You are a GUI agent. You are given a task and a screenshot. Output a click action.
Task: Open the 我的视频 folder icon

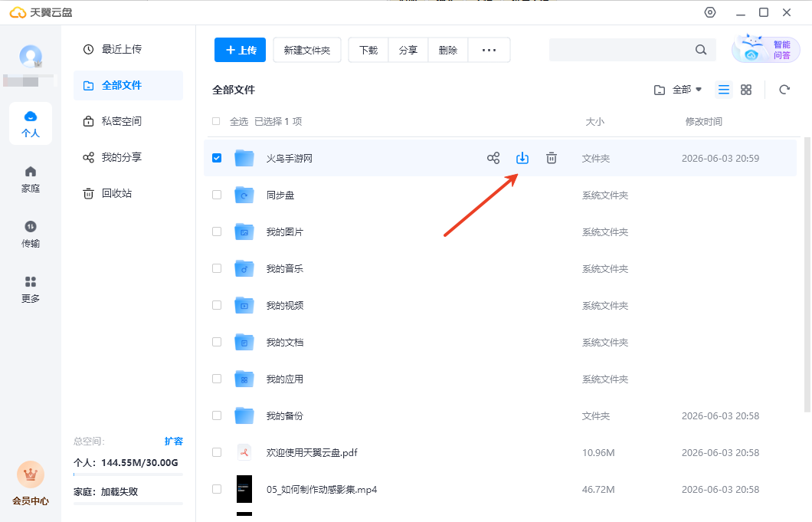pyautogui.click(x=244, y=305)
